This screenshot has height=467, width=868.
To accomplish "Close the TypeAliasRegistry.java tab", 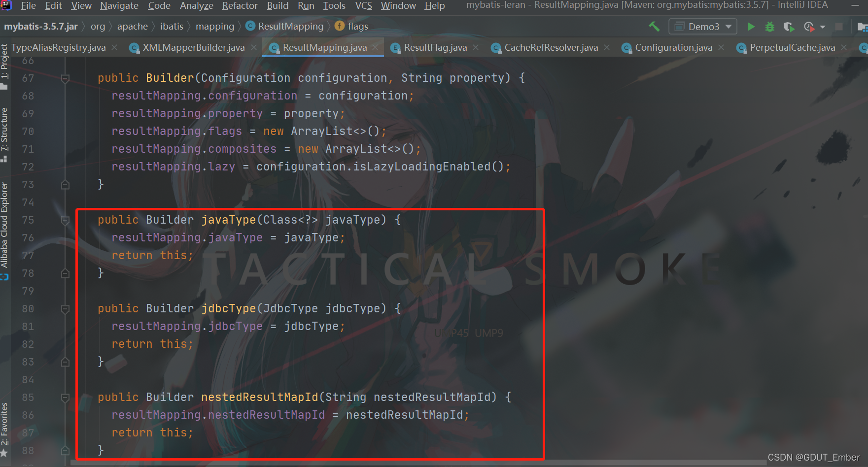I will [114, 47].
